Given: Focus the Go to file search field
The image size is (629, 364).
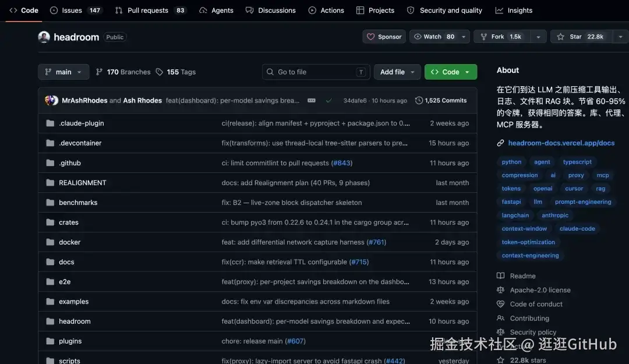Looking at the screenshot, I should click(316, 72).
